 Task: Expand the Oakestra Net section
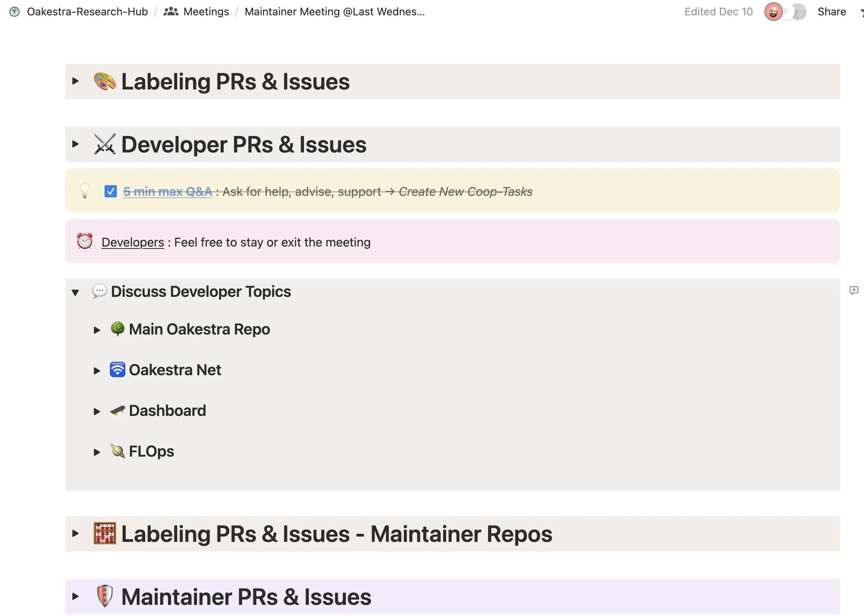point(97,371)
